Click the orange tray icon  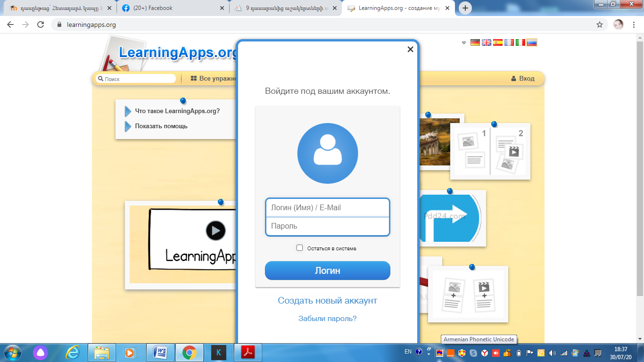pyautogui.click(x=450, y=353)
